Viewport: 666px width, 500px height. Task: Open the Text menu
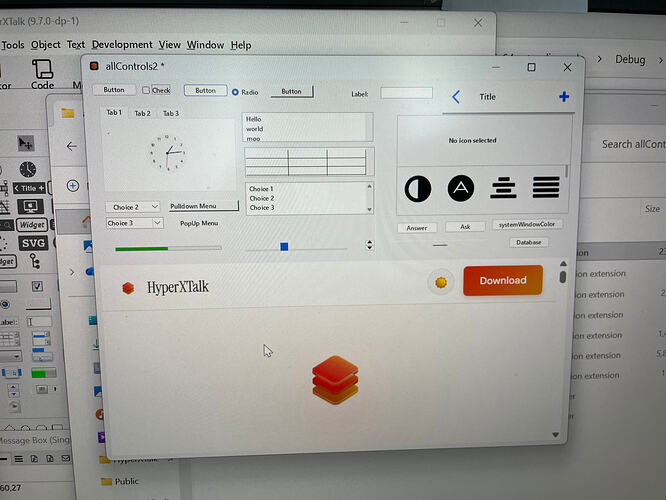click(76, 45)
